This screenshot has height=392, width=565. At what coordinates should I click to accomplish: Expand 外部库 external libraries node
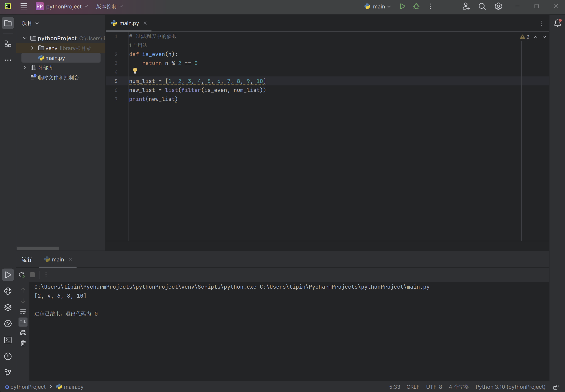[25, 67]
